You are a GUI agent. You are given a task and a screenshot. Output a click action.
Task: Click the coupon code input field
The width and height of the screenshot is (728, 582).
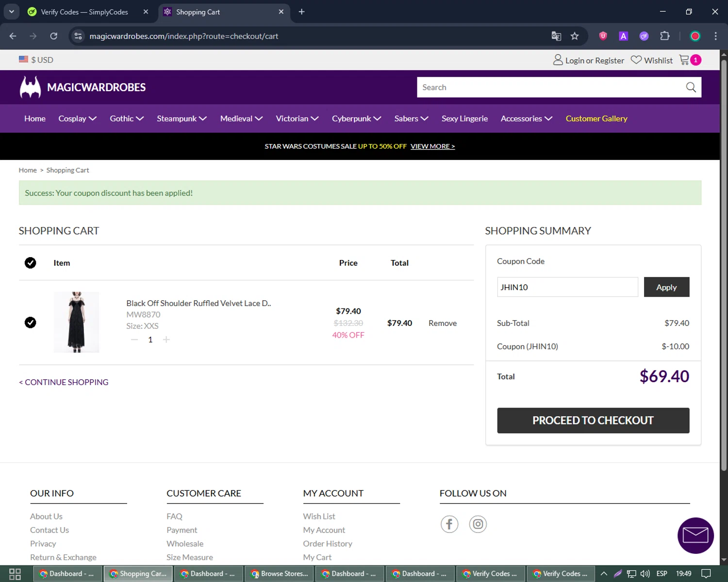567,287
